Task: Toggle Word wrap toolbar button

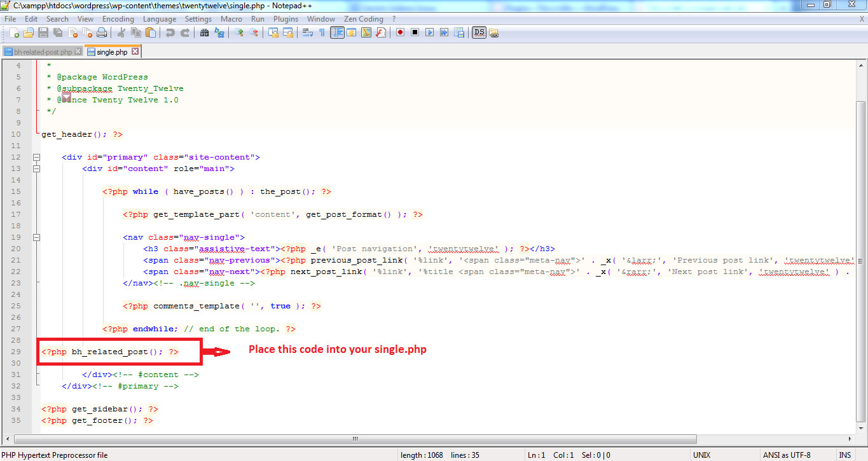Action: coord(308,32)
